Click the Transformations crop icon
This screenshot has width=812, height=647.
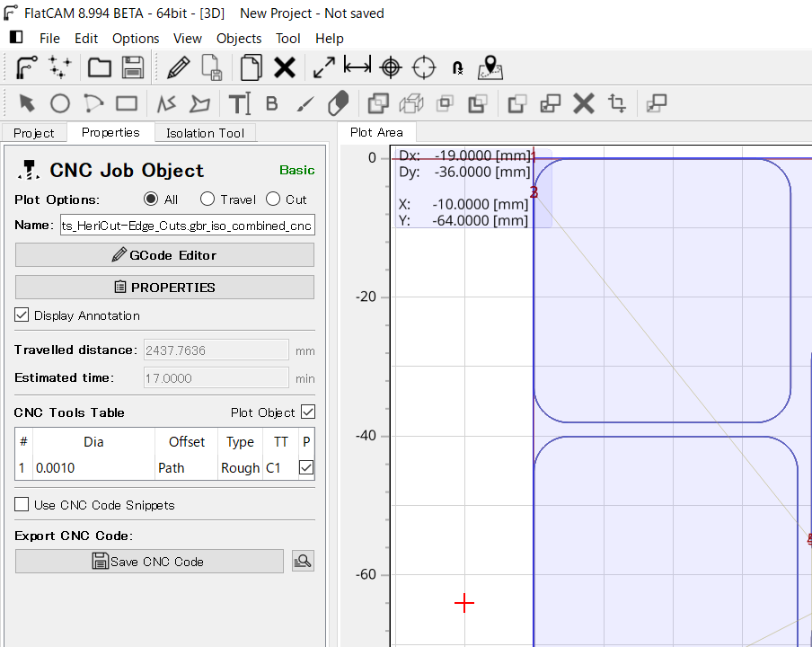point(617,103)
